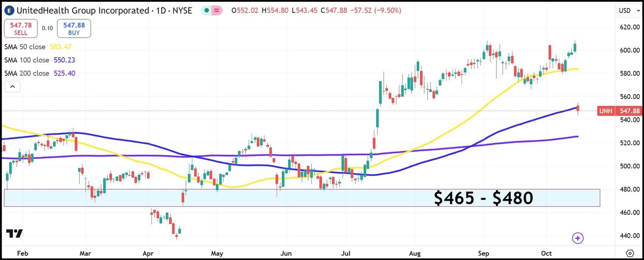Click the BUY 547.88 button

coord(74,29)
